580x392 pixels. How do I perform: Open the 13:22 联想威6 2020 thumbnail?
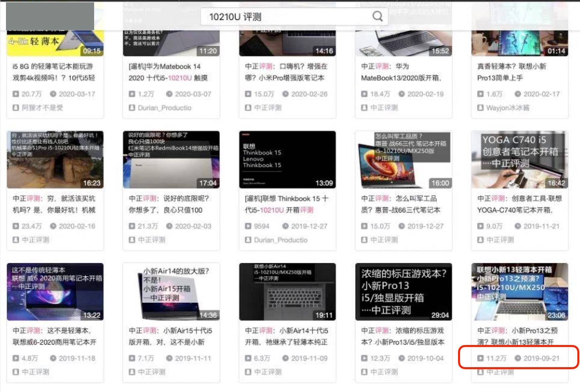[x=55, y=292]
